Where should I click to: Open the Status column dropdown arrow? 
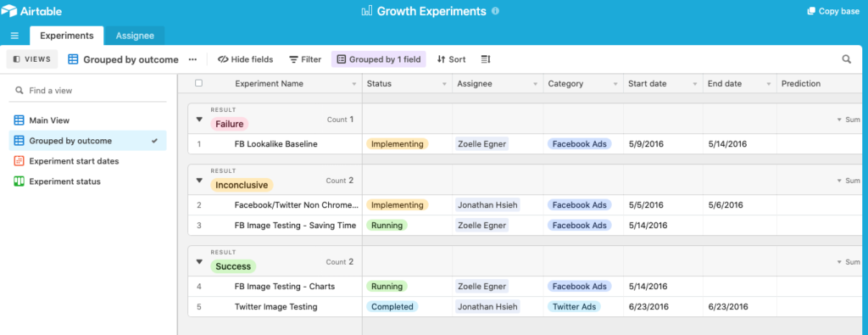tap(444, 84)
